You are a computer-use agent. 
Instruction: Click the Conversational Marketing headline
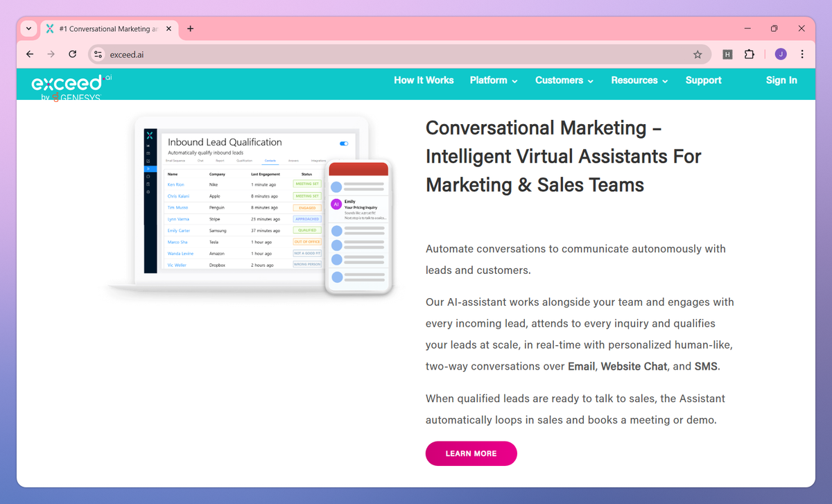tap(564, 157)
